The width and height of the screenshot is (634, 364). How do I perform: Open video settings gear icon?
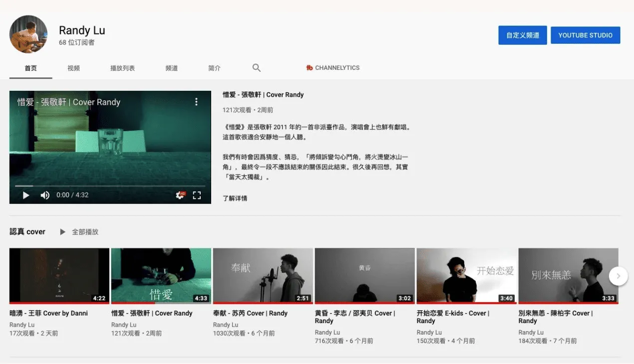180,195
